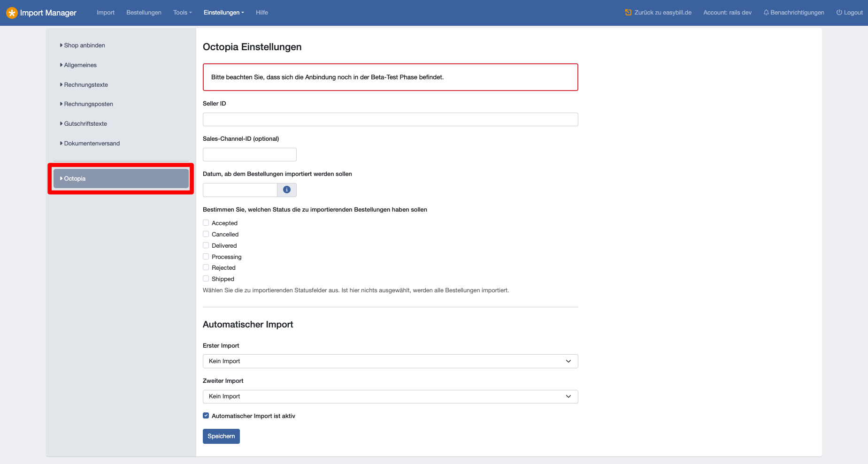Open the Benachrichtigungen link
Image resolution: width=868 pixels, height=464 pixels.
click(797, 13)
